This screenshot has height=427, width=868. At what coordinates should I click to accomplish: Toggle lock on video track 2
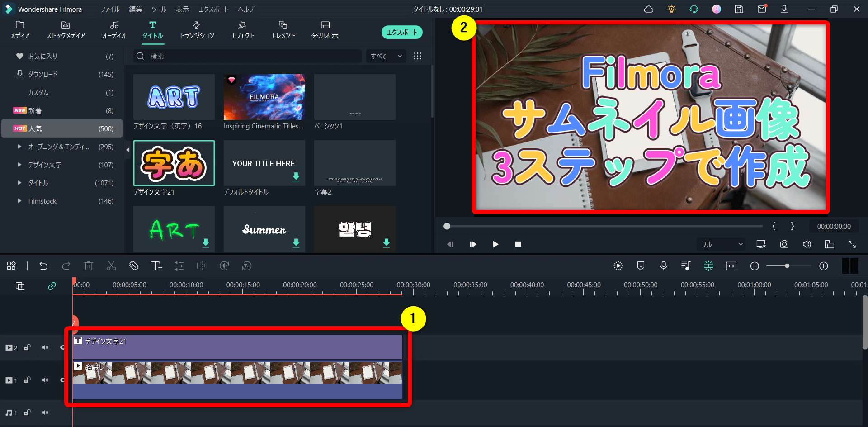click(x=27, y=347)
